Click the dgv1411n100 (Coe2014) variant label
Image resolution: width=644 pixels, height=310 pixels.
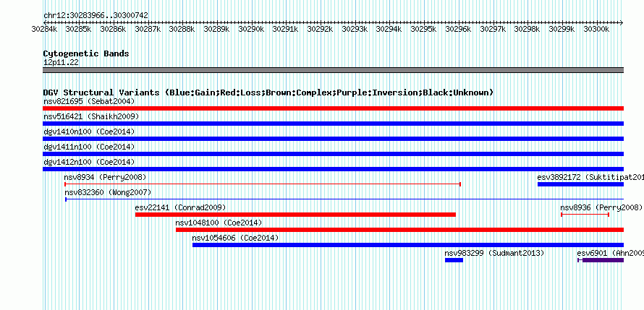[x=89, y=147]
